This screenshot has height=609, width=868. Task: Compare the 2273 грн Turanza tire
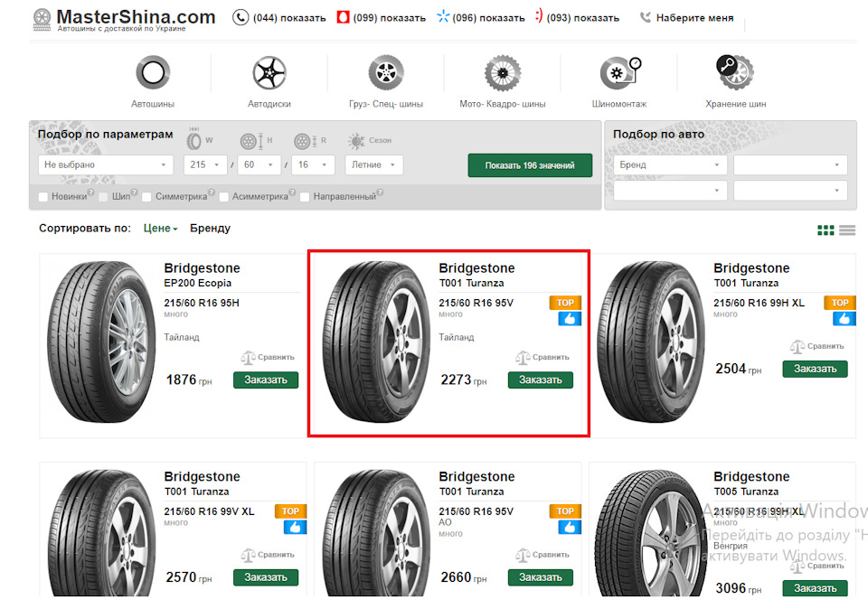click(542, 357)
